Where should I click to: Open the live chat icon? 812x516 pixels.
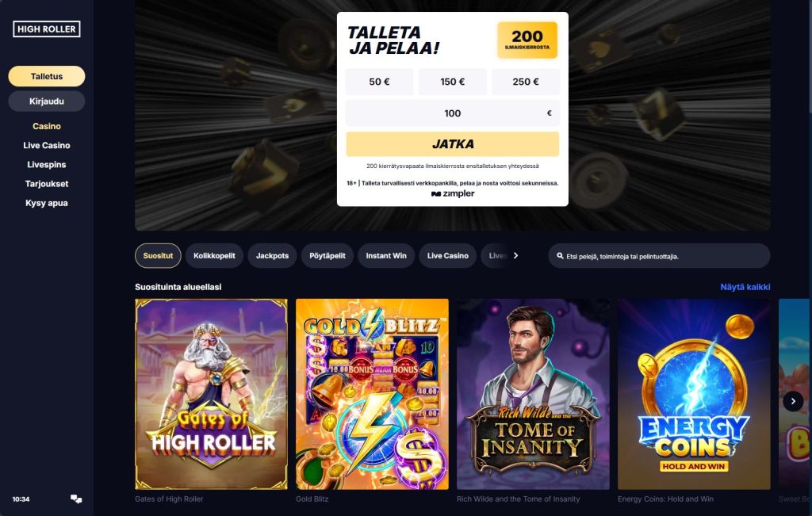[x=76, y=499]
